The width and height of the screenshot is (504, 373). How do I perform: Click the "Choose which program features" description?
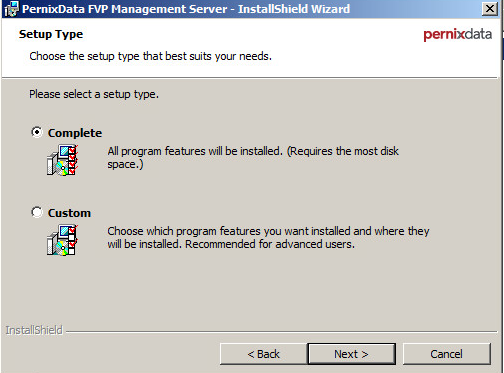tap(268, 238)
